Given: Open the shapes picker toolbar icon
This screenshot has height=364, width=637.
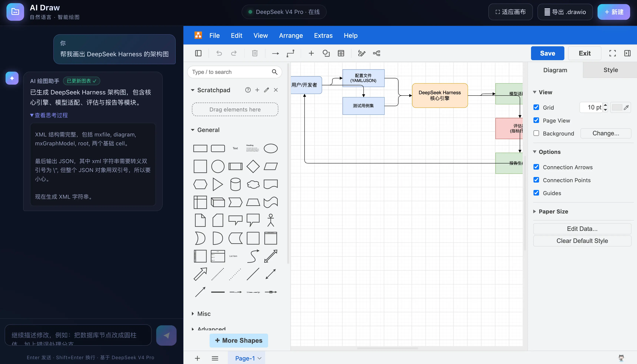Looking at the screenshot, I should pos(326,53).
